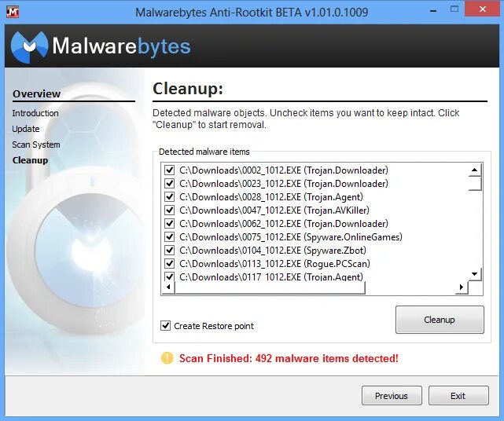
Task: Go back with the Previous button
Action: [x=392, y=396]
